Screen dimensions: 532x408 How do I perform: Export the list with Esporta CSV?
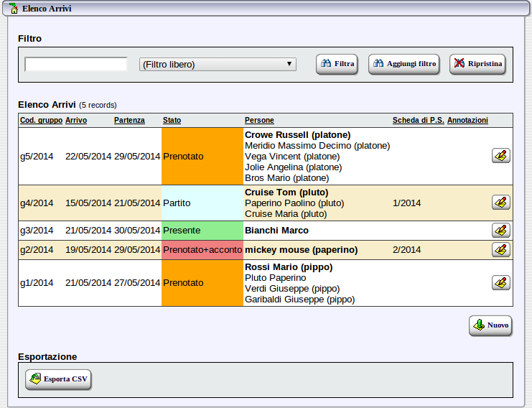pyautogui.click(x=58, y=379)
